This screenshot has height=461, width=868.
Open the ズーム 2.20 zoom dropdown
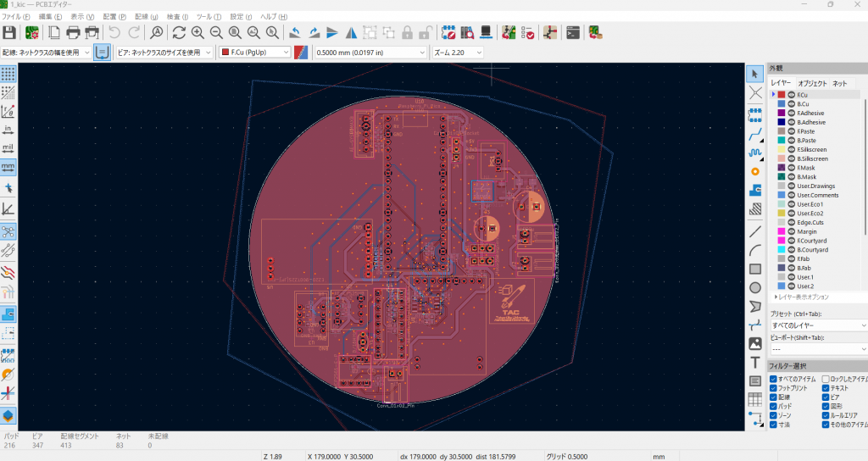458,53
